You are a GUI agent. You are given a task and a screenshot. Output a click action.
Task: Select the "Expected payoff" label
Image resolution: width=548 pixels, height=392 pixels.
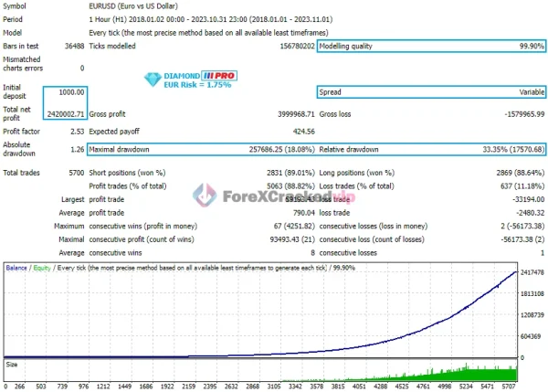pos(114,132)
